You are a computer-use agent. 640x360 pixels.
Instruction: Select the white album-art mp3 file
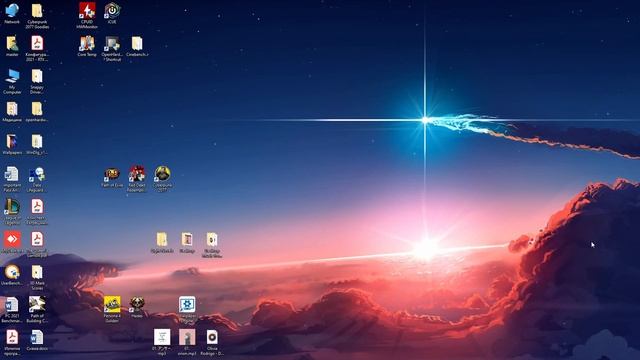point(162,342)
